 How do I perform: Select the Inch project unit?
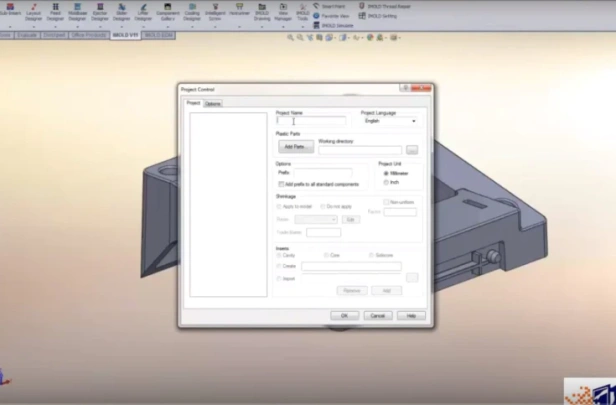pyautogui.click(x=386, y=182)
